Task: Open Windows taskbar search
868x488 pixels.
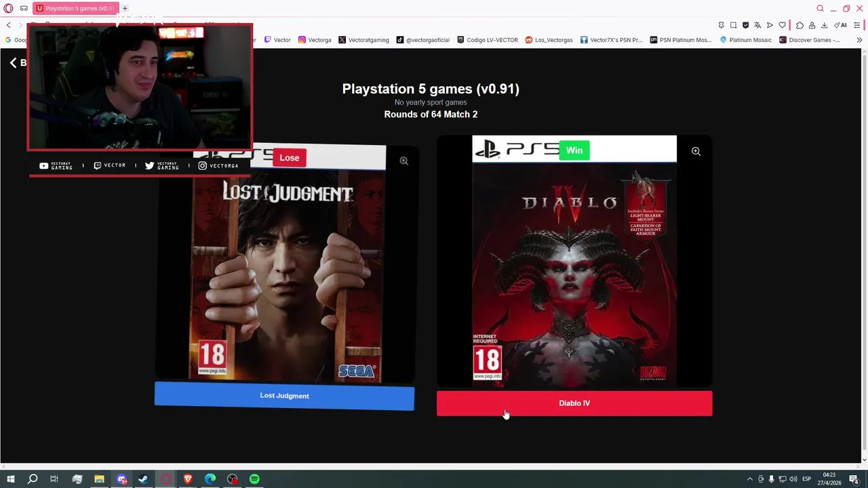Action: point(32,479)
